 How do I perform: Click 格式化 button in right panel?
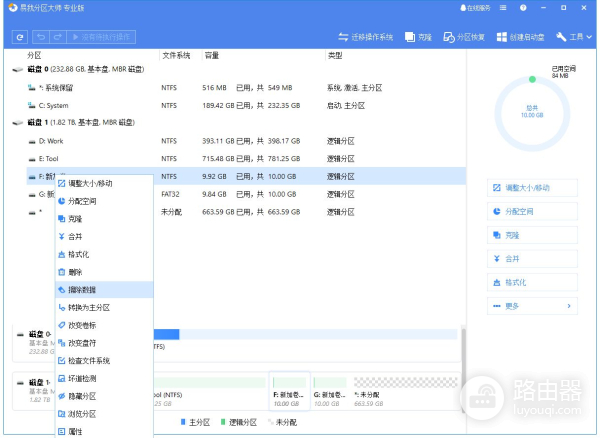pos(532,283)
